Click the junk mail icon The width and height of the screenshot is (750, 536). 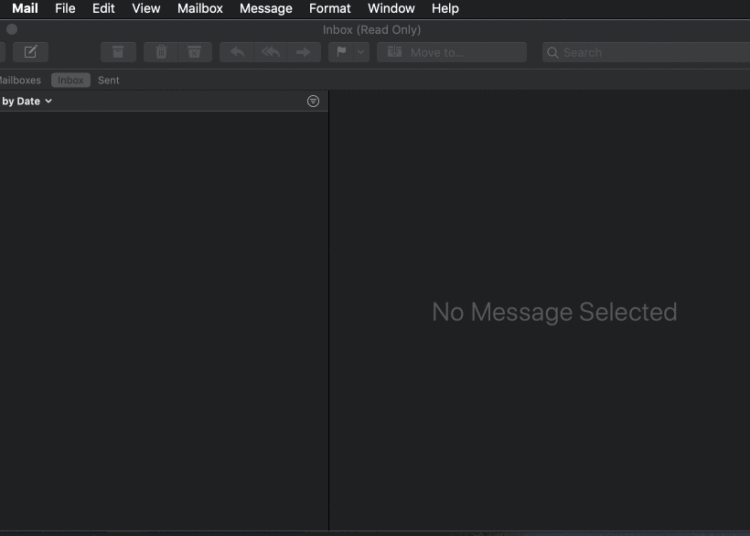tap(194, 52)
